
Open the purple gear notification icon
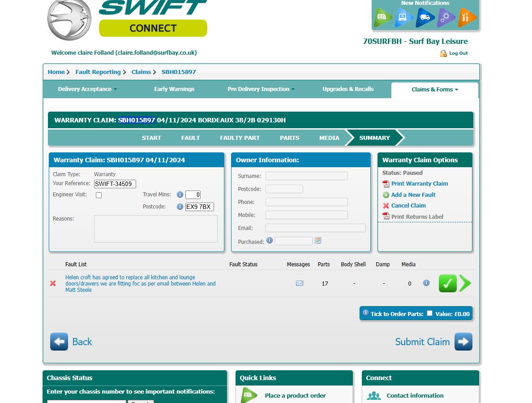coord(446,17)
